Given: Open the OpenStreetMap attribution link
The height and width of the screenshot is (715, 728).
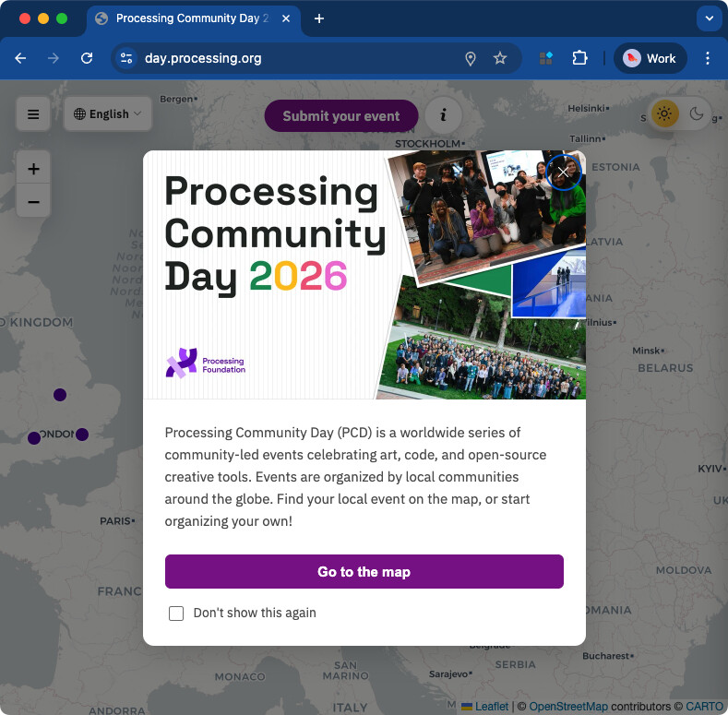Looking at the screenshot, I should tap(568, 706).
